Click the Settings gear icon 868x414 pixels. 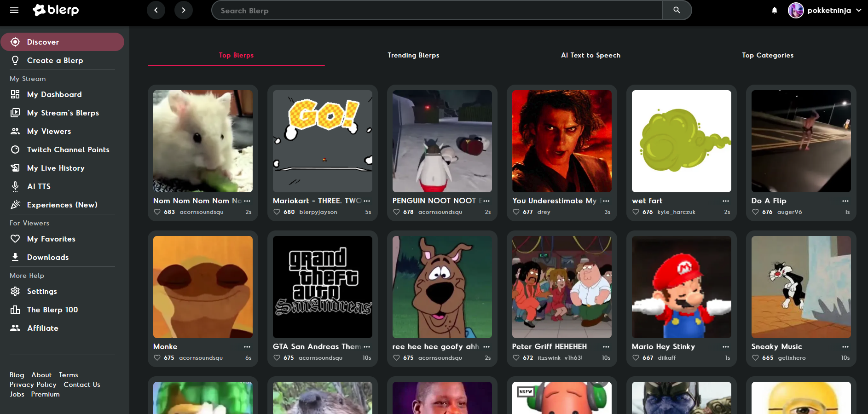15,291
